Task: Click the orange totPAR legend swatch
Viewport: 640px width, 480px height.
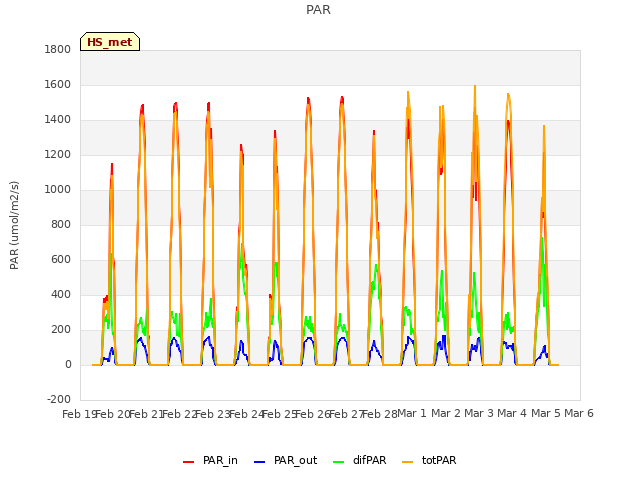Action: [407, 461]
